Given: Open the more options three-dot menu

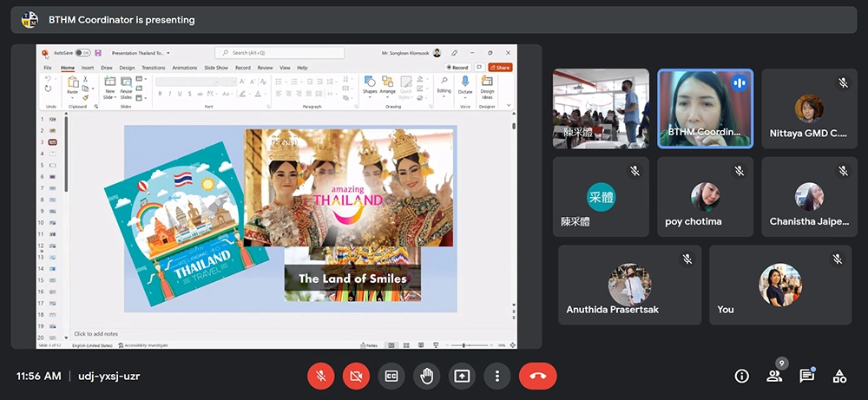Looking at the screenshot, I should (x=497, y=377).
